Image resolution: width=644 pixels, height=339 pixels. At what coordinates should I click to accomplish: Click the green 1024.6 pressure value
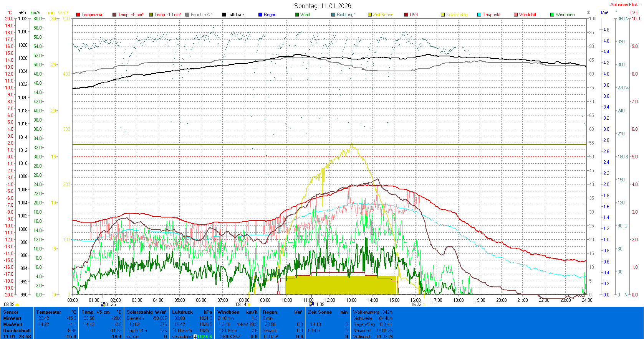(x=204, y=337)
